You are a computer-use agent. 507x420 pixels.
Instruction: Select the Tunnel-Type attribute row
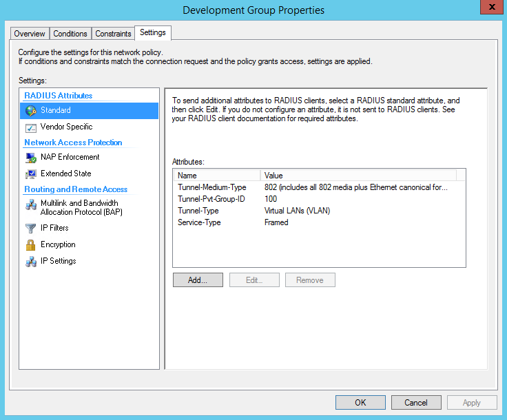pos(319,211)
